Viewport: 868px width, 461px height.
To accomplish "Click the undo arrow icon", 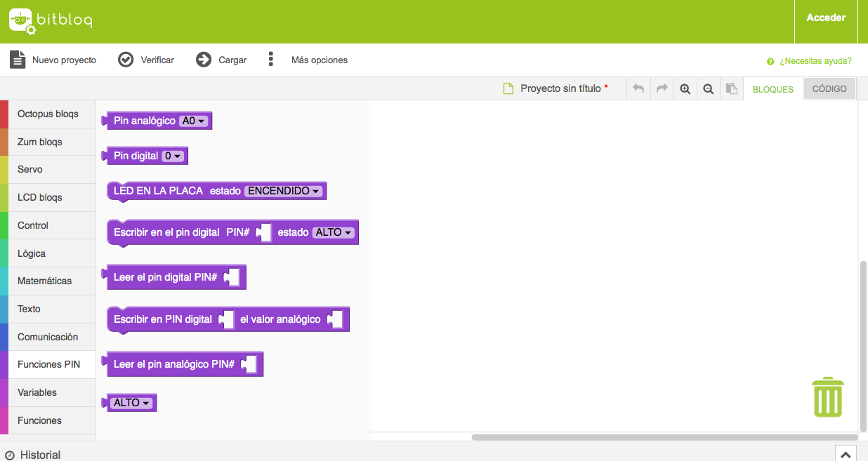I will 638,89.
